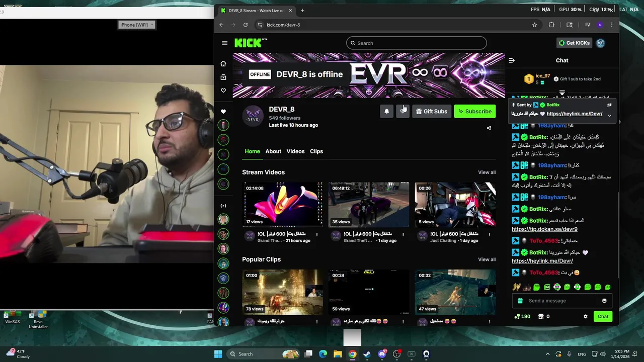Open the emoji picker in chat

coord(604,301)
